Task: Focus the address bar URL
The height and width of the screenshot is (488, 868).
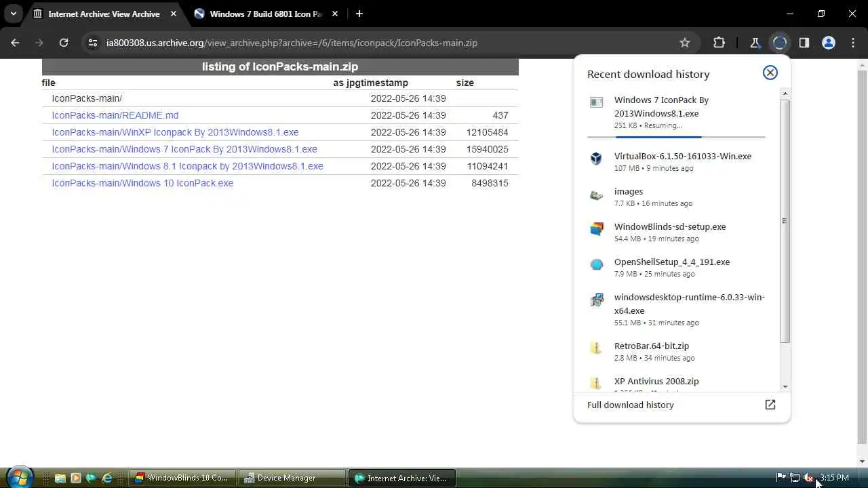Action: coord(292,43)
